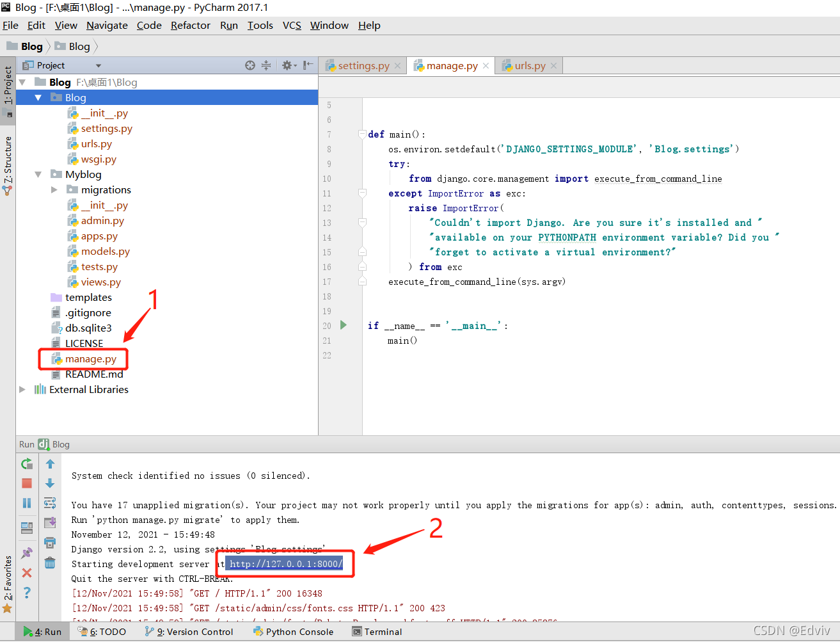Image resolution: width=840 pixels, height=642 pixels.
Task: Open the Tools menu
Action: (260, 26)
